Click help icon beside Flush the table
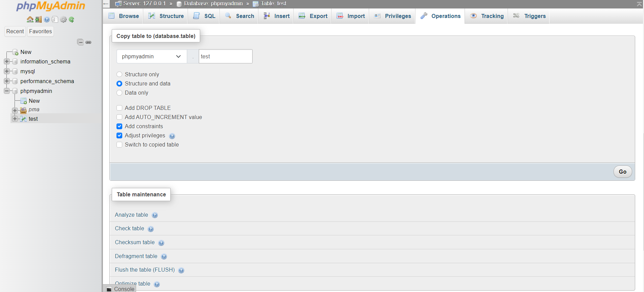This screenshot has height=292, width=644. pos(181,270)
